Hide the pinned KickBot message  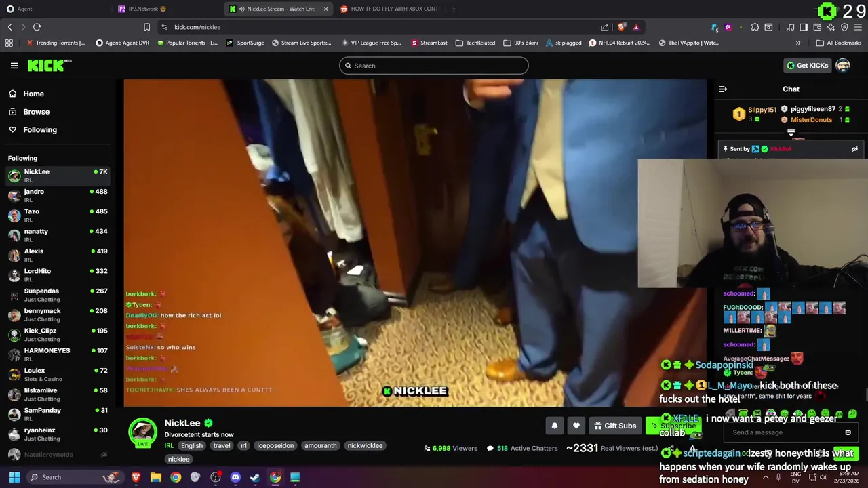click(x=854, y=149)
